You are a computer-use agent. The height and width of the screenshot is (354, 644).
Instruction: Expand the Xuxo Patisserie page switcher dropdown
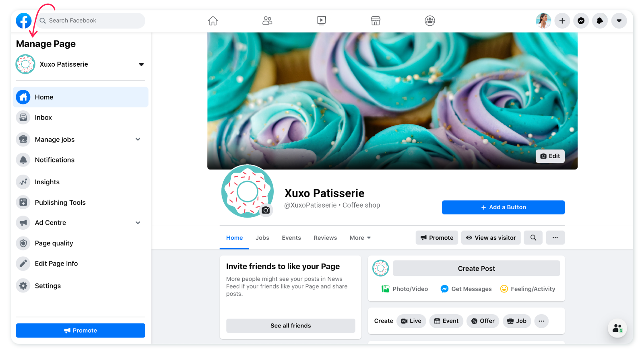pos(141,64)
